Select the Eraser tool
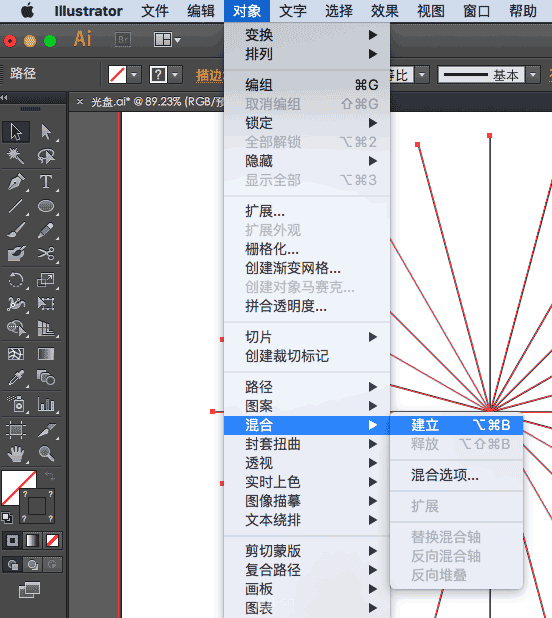The width and height of the screenshot is (552, 618). point(16,254)
